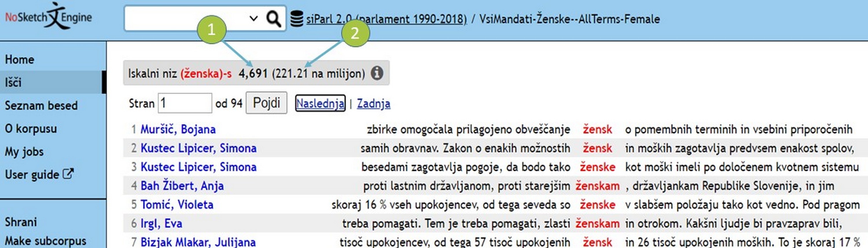Image resolution: width=868 pixels, height=248 pixels.
Task: Open Kustec Lipicer, Simona in row 3
Action: (198, 167)
